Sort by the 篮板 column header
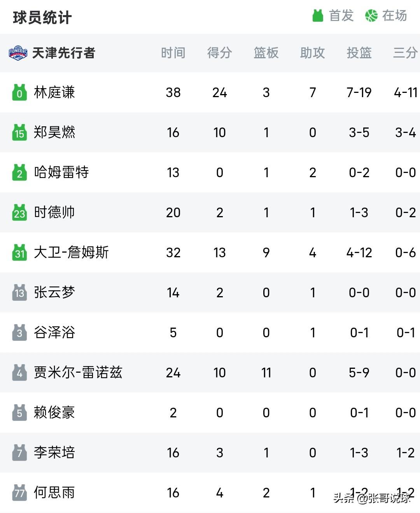This screenshot has height=513, width=420. (266, 53)
